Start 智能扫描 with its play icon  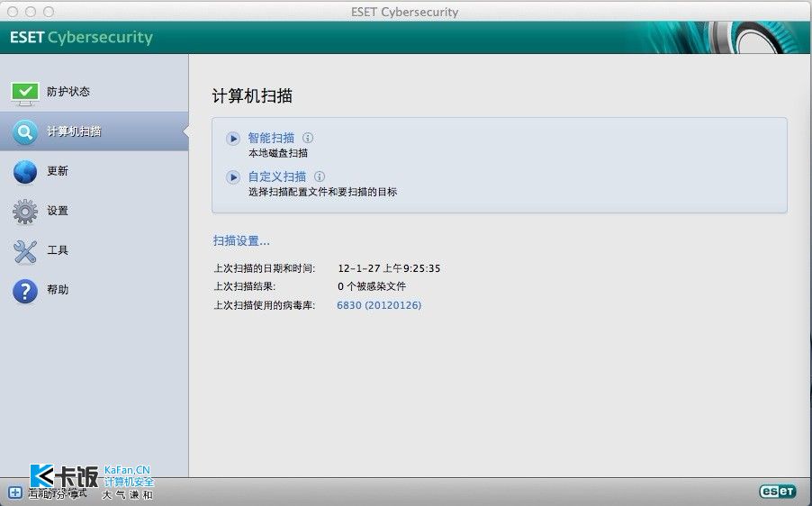[233, 139]
